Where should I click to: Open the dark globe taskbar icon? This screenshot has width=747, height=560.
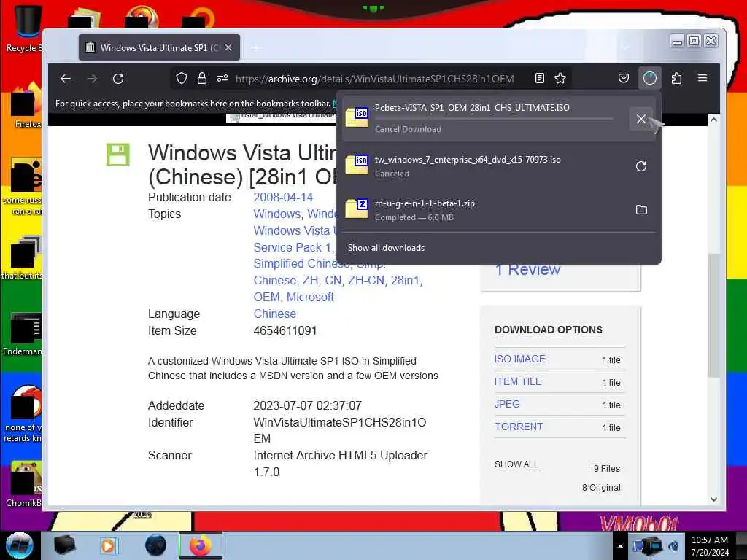point(155,545)
